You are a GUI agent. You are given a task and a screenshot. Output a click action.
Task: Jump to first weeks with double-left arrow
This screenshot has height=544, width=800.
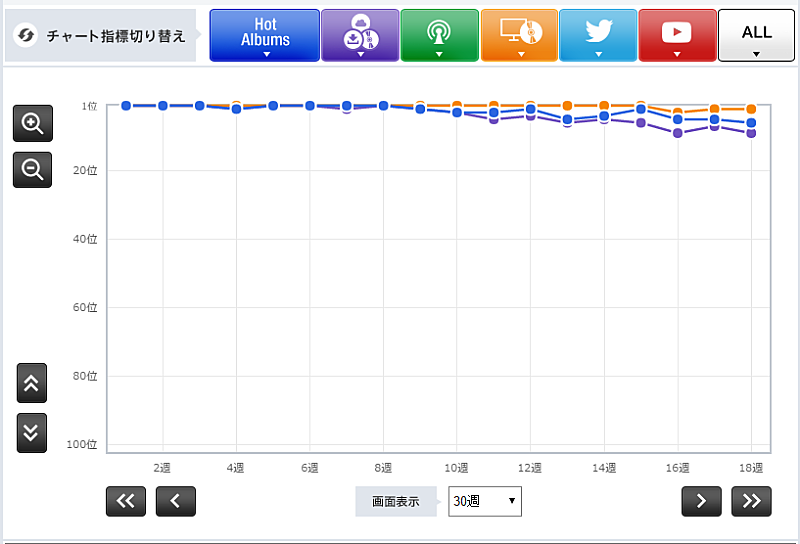click(x=125, y=501)
